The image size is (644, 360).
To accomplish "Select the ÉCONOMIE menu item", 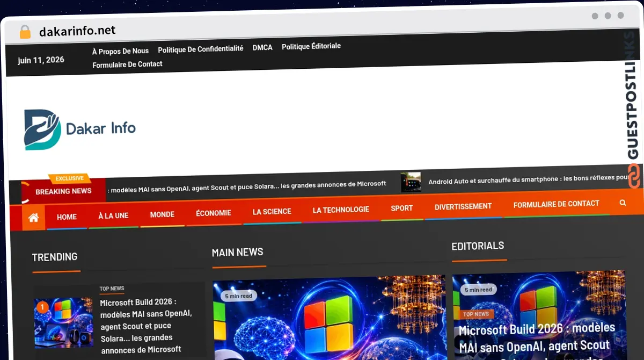I will (x=213, y=213).
